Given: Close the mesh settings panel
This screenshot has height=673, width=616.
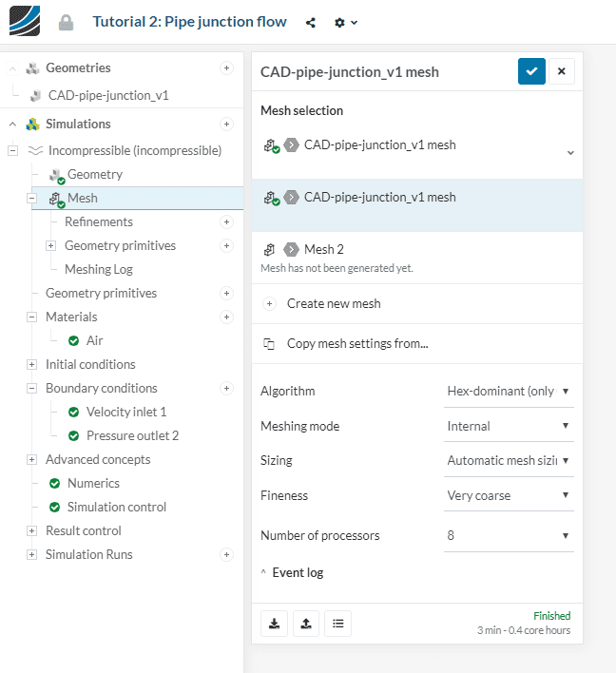Looking at the screenshot, I should pos(561,71).
